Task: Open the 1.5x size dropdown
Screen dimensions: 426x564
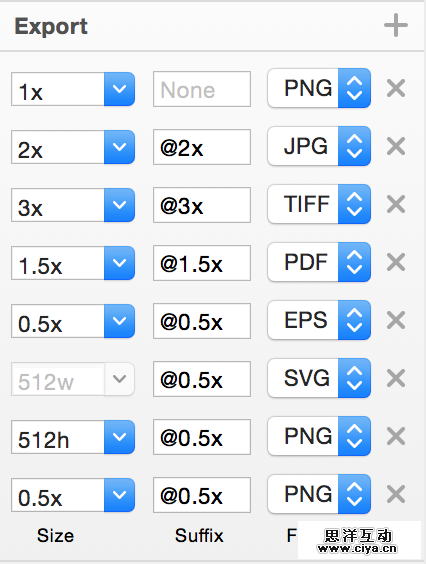Action: coord(119,263)
